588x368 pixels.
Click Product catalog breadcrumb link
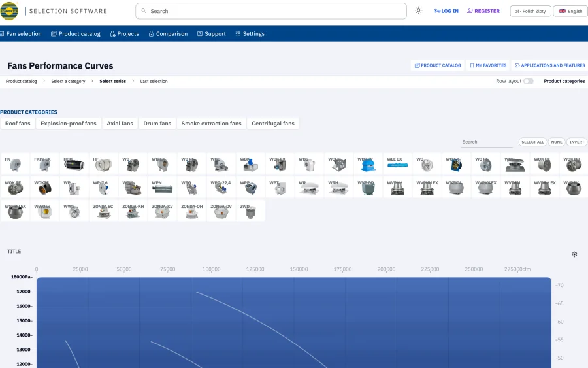(22, 82)
